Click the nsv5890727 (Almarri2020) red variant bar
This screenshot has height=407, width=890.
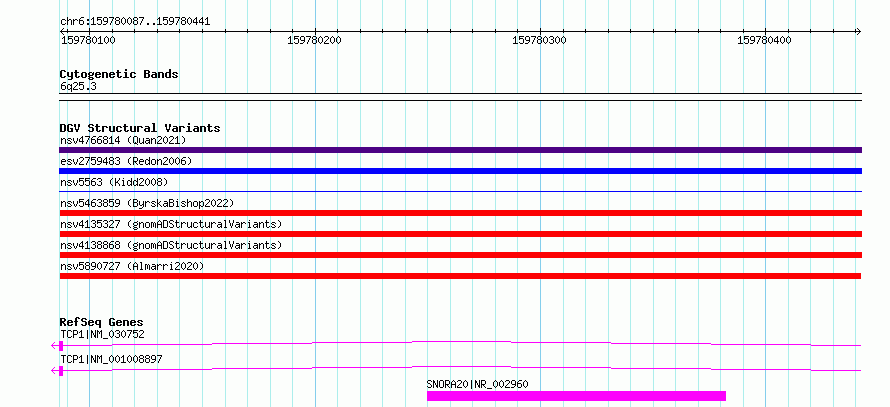point(460,276)
